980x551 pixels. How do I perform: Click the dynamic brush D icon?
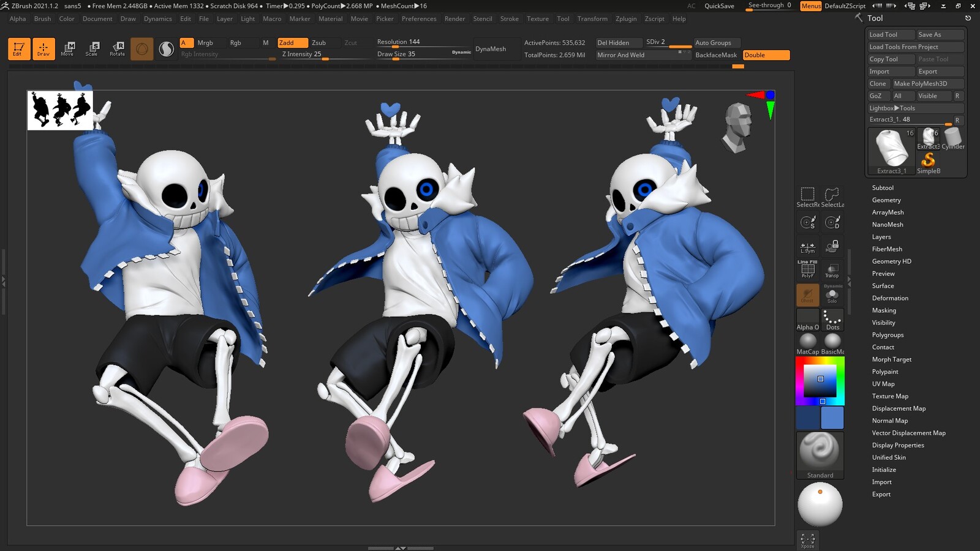click(x=832, y=222)
